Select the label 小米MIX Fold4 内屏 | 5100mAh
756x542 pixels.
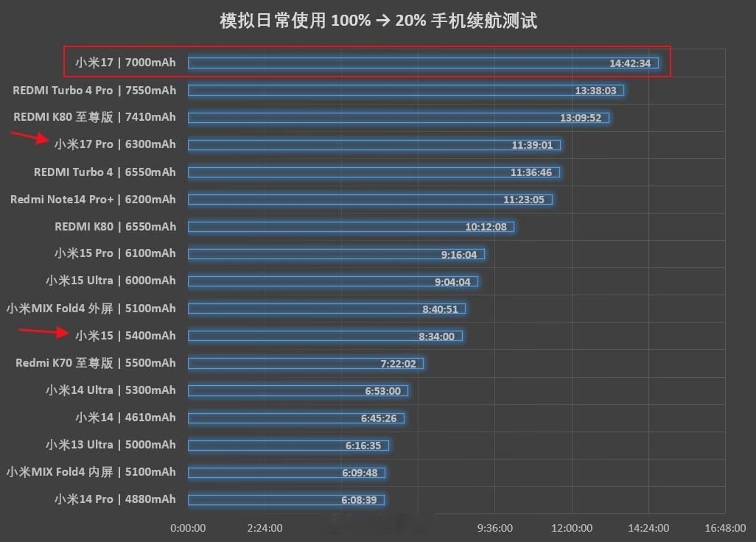[91, 472]
